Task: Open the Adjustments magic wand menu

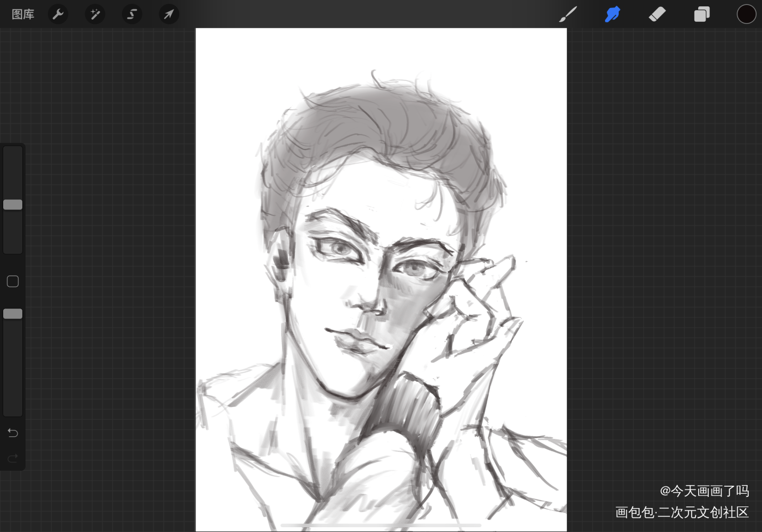Action: 95,14
